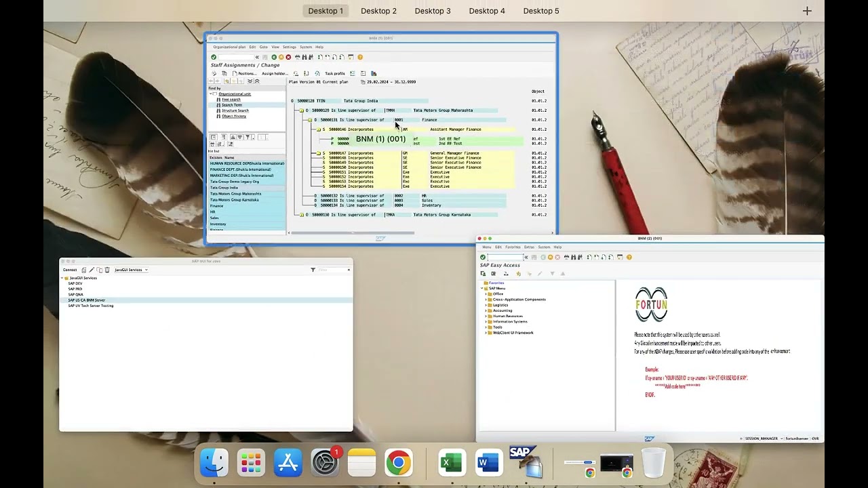Switch to Desktop 5 space
Viewport: 868px width, 488px height.
pyautogui.click(x=541, y=11)
